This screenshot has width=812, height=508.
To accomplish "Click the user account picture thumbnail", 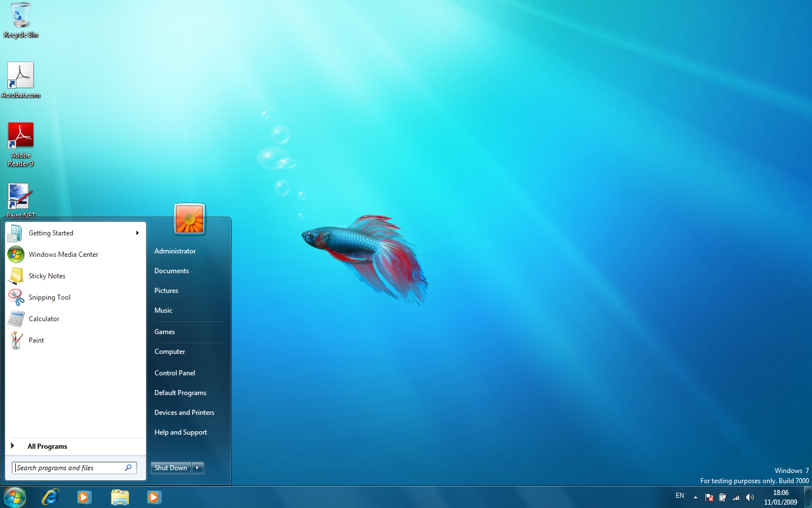I will pyautogui.click(x=189, y=219).
